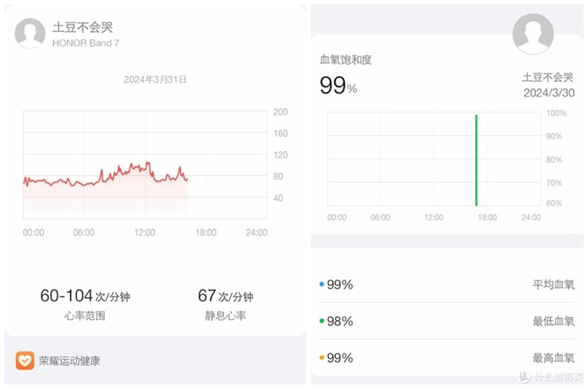The image size is (588, 389).
Task: Click the username 土豆不会哭 in the heart rate card
Action: click(x=83, y=27)
